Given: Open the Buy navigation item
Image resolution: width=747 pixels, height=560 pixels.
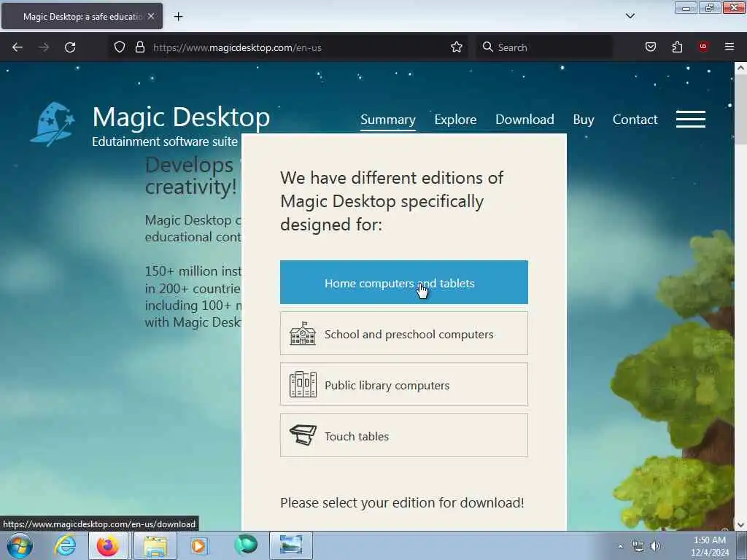Looking at the screenshot, I should pyautogui.click(x=583, y=120).
